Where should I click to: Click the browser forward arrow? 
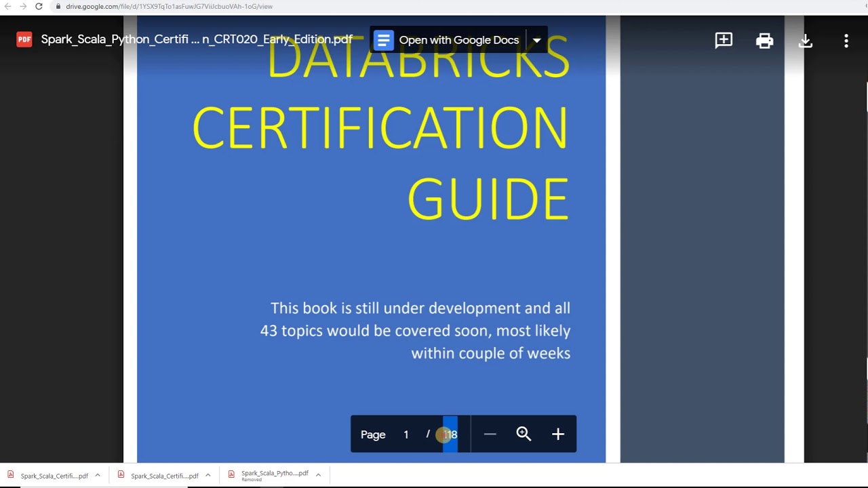(23, 6)
